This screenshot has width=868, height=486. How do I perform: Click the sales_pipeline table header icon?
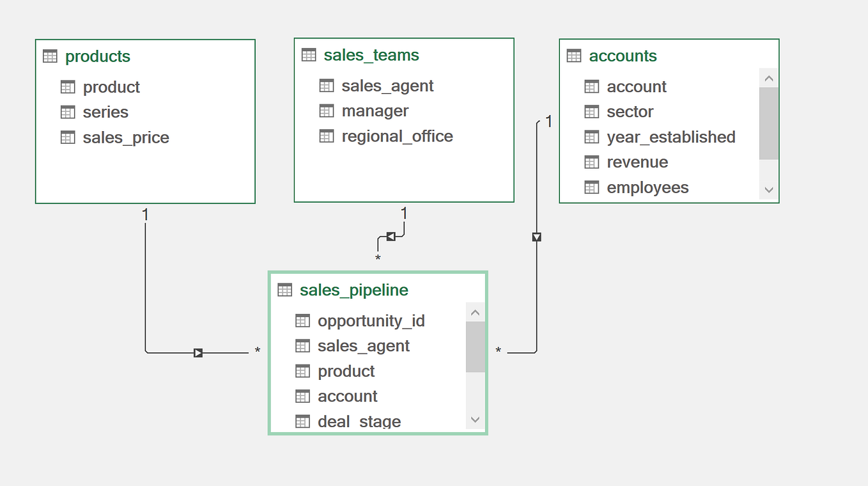point(284,290)
